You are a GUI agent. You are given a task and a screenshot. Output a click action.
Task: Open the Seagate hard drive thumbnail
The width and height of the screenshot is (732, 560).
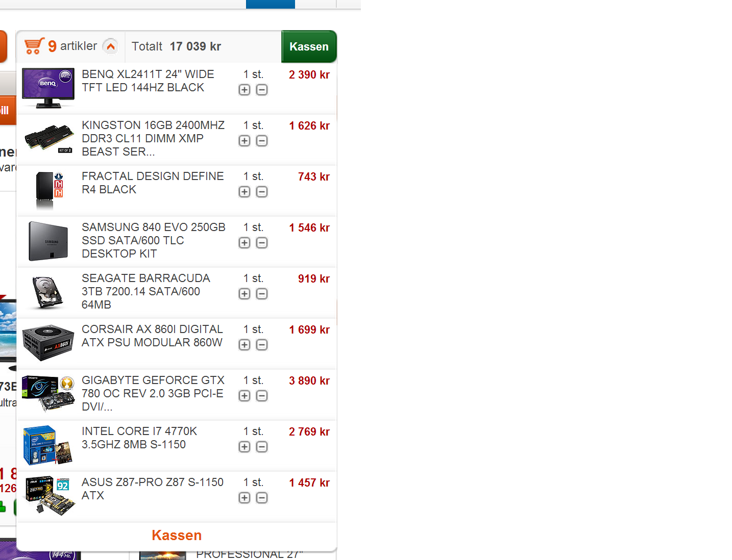coord(48,292)
